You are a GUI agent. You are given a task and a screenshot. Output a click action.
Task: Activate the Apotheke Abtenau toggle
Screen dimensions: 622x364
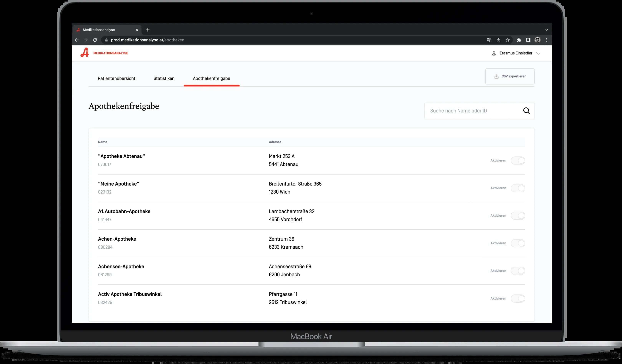tap(518, 160)
